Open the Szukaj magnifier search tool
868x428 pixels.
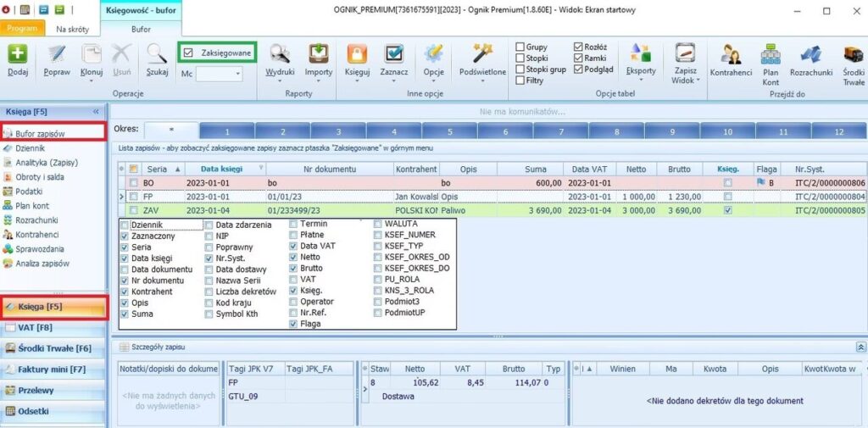click(x=156, y=54)
